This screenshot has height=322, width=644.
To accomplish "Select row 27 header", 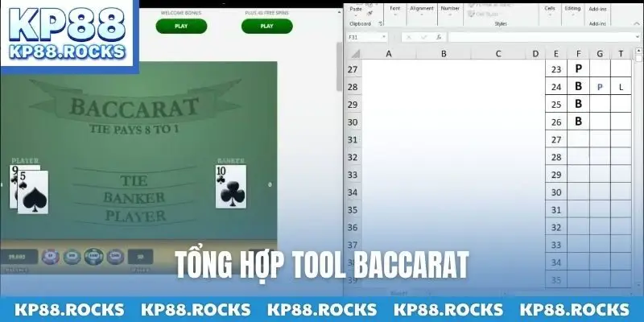I will 353,69.
